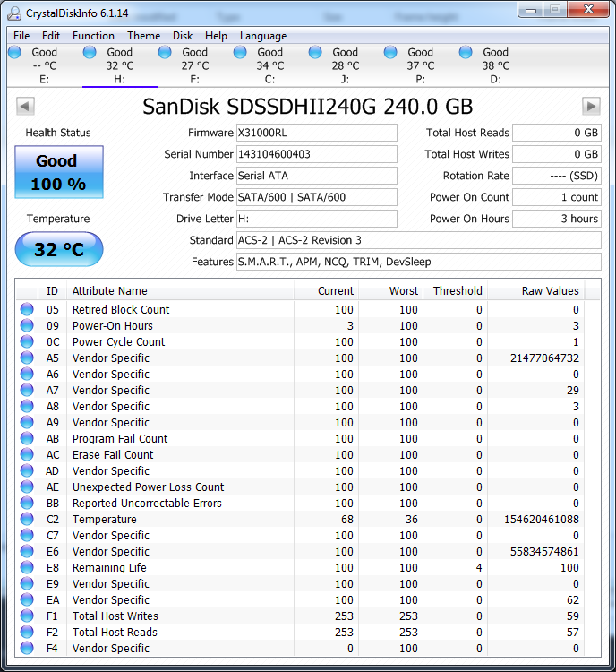The height and width of the screenshot is (672, 616).
Task: Click the CrystalDiskInfo title bar app icon
Action: click(13, 11)
